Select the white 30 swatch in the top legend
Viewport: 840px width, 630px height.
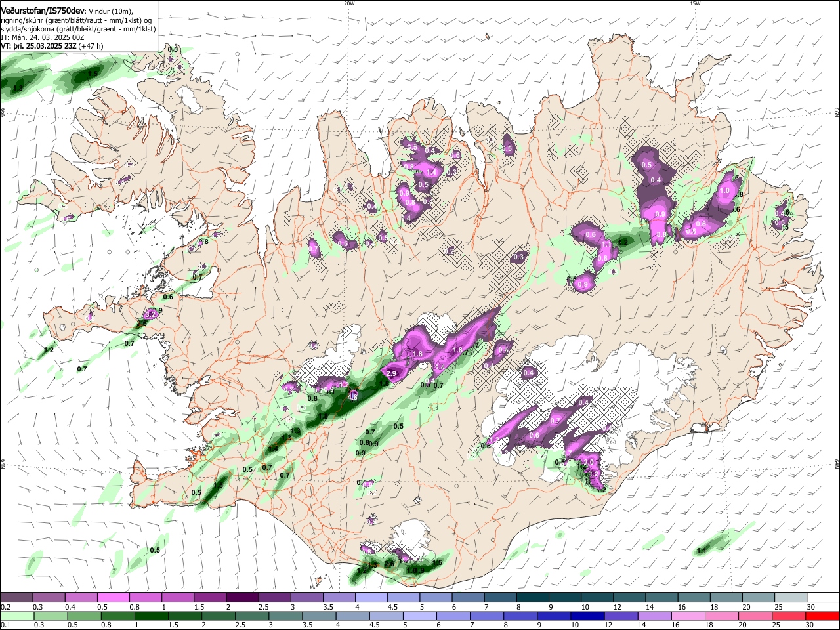pos(823,597)
